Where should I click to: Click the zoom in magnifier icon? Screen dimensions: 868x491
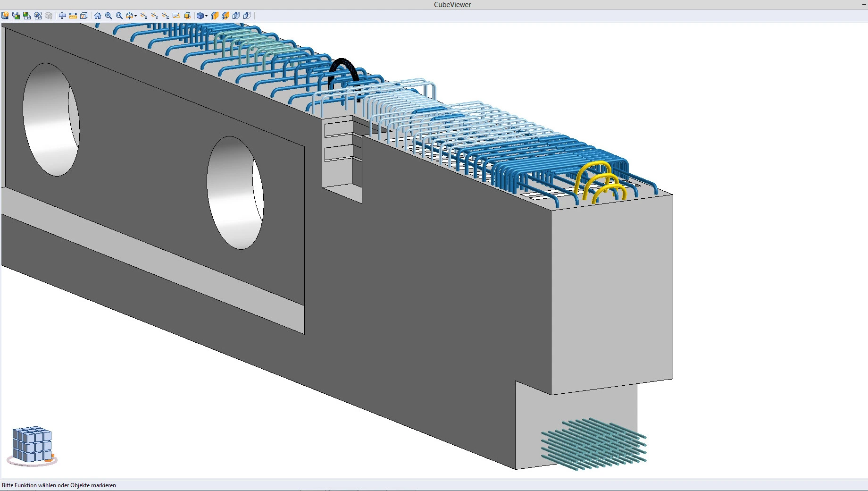click(108, 16)
